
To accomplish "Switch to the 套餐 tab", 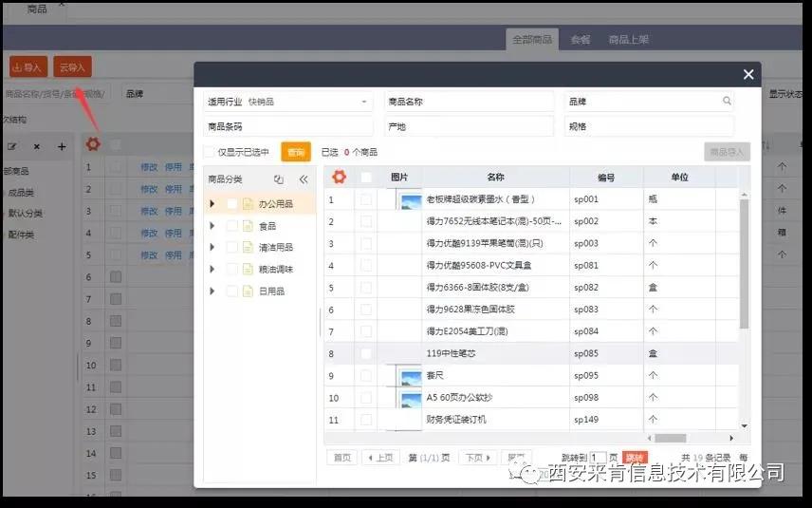I will tap(580, 40).
